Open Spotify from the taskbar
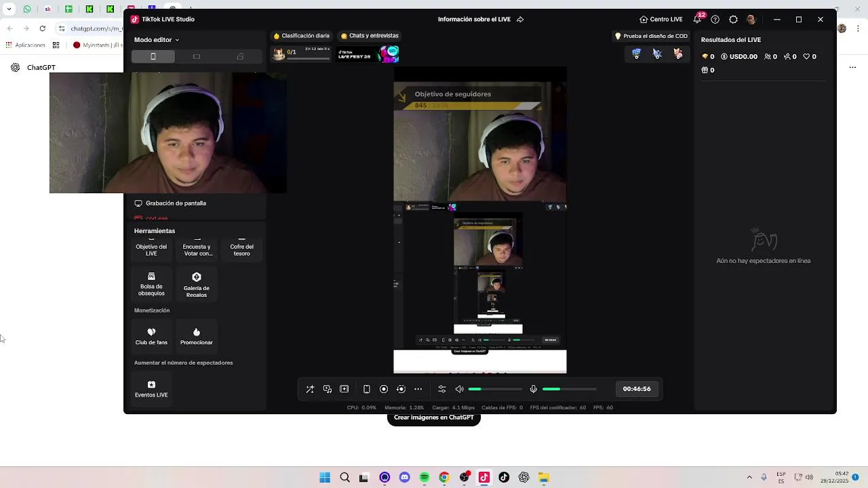This screenshot has width=868, height=488. 425,478
